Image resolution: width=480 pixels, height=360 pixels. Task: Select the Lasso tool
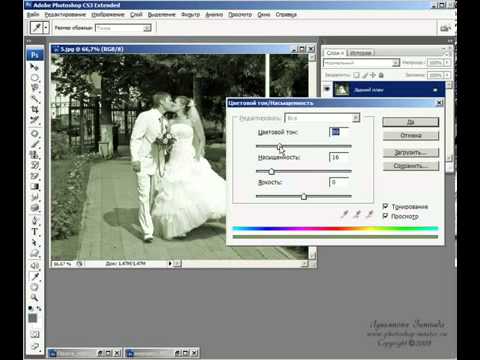[x=34, y=89]
